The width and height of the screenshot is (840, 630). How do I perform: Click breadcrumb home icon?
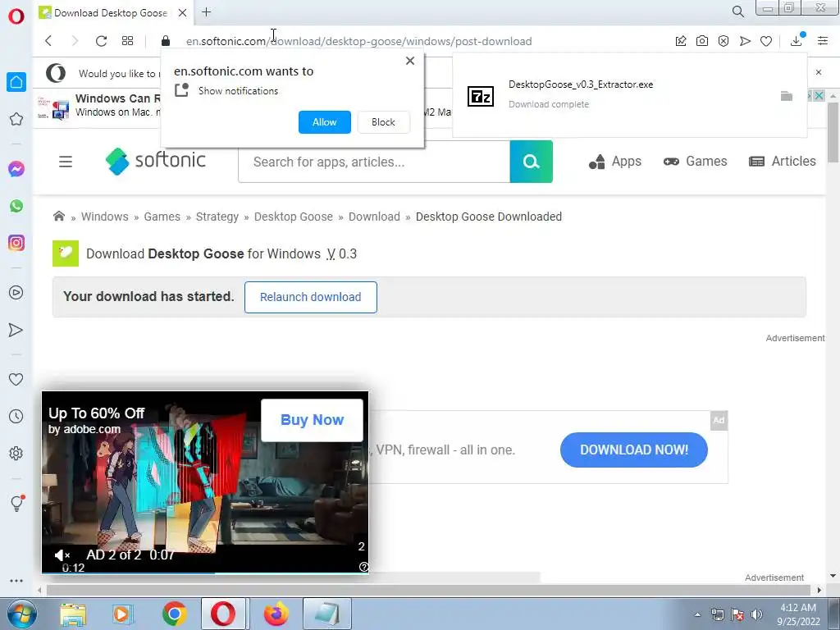click(59, 216)
